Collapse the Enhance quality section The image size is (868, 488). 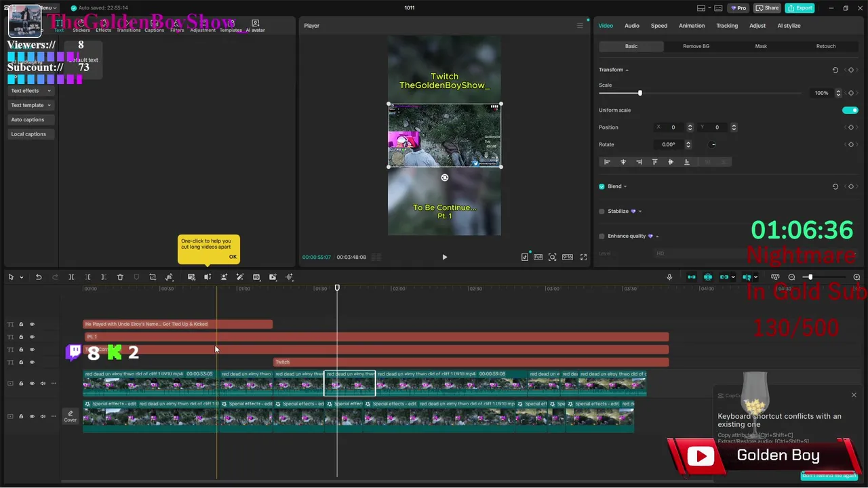click(x=657, y=236)
